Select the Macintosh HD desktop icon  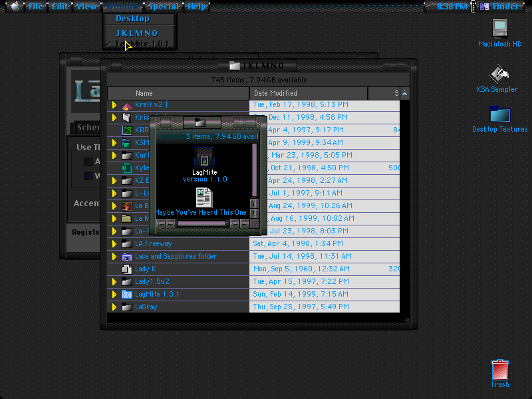click(x=500, y=29)
